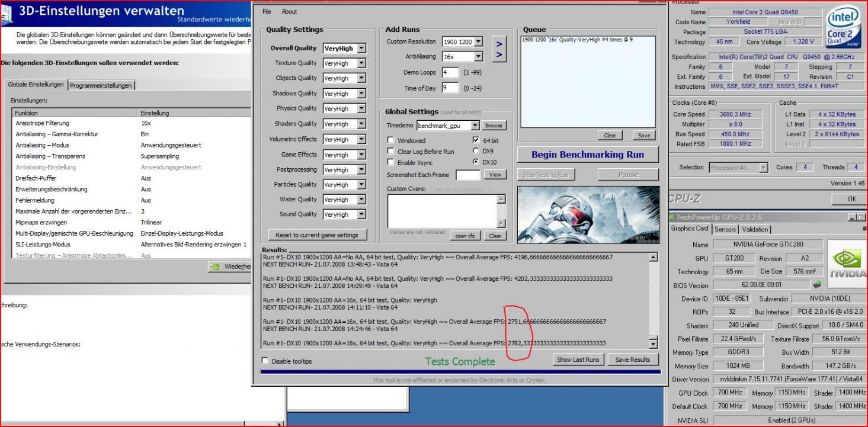Click the open cfg button
This screenshot has width=868, height=427.
coord(466,236)
